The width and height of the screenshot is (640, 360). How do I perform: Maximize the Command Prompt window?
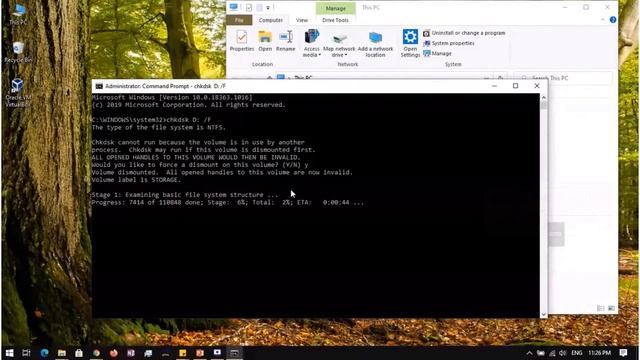click(x=516, y=86)
